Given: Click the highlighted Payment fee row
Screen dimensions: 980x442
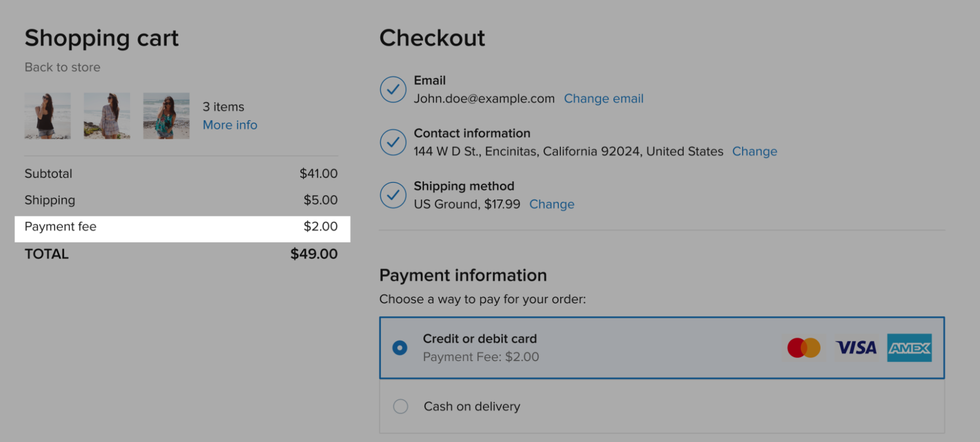Looking at the screenshot, I should coord(181,227).
